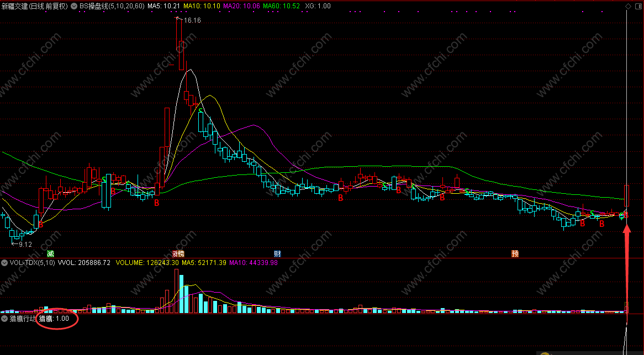Click the BS操盘线(5,10,20,60) indicator name
The height and width of the screenshot is (355, 644).
[112, 6]
